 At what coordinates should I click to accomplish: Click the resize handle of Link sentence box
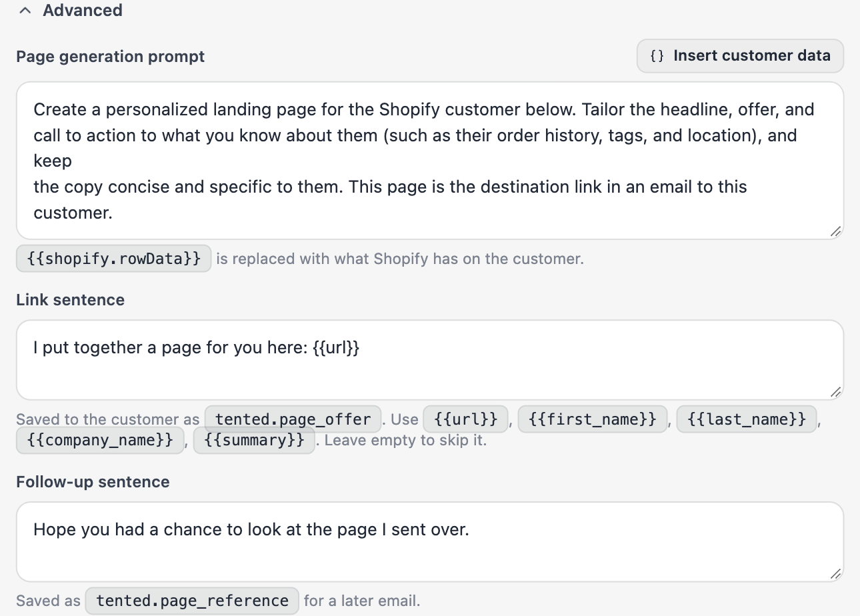[836, 392]
